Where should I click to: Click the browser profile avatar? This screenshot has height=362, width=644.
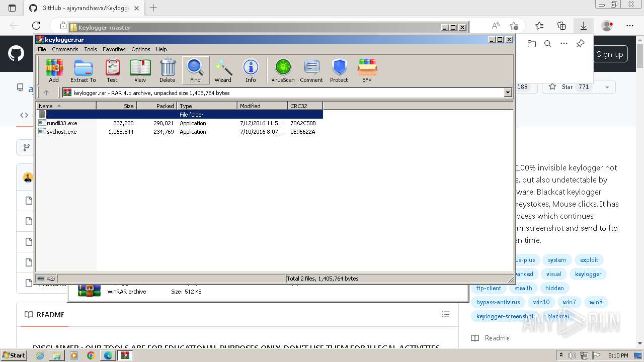(607, 26)
